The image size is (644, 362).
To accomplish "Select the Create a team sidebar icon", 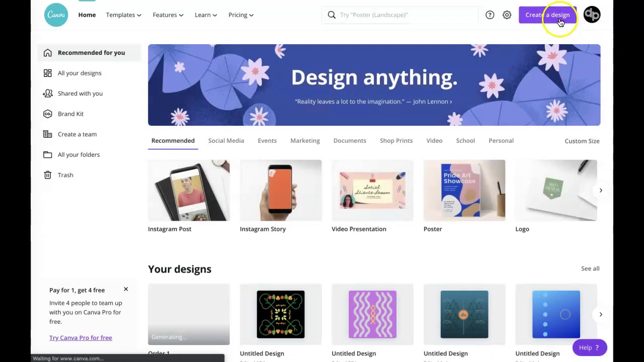I will (x=47, y=134).
